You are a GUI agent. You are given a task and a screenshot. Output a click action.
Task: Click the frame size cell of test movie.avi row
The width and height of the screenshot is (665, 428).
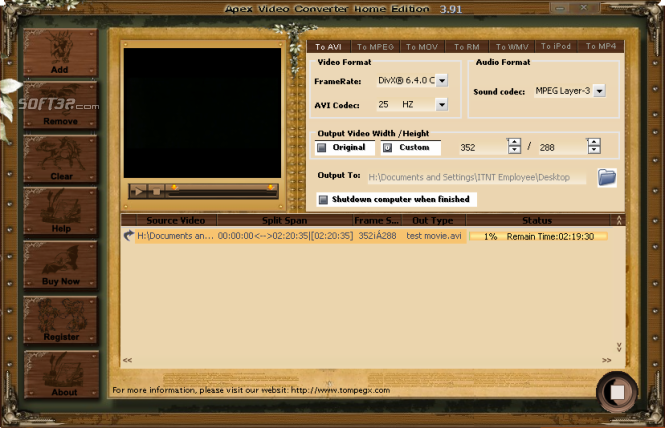[377, 236]
